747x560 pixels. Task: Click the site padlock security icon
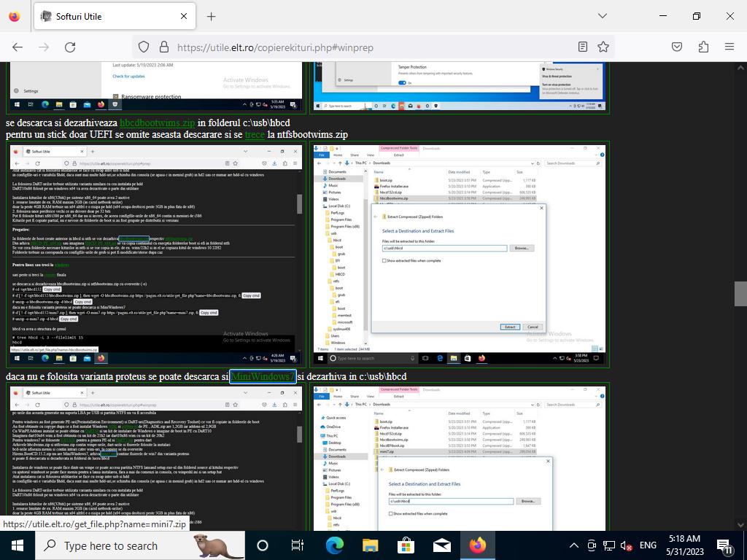(162, 47)
